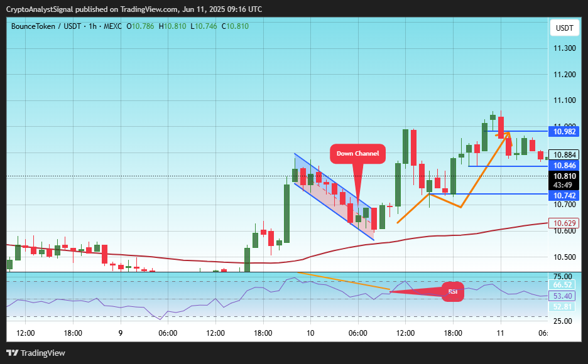Select the 10.846 blue price label

(x=564, y=166)
